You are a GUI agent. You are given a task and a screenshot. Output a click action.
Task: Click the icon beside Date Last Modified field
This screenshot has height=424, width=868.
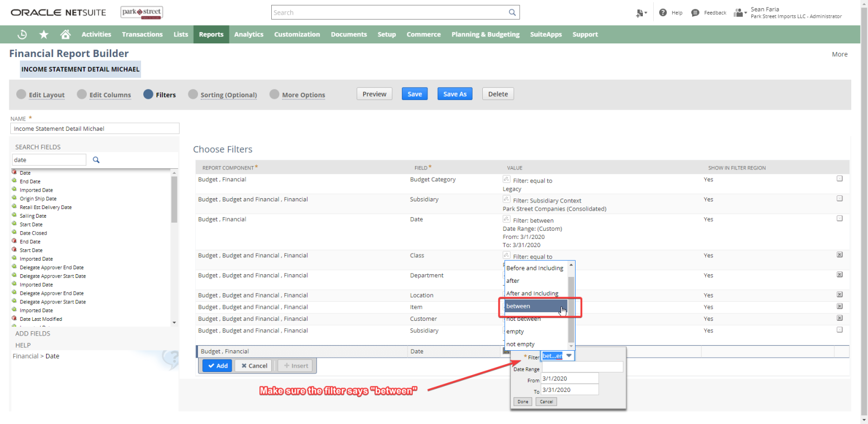tap(15, 318)
